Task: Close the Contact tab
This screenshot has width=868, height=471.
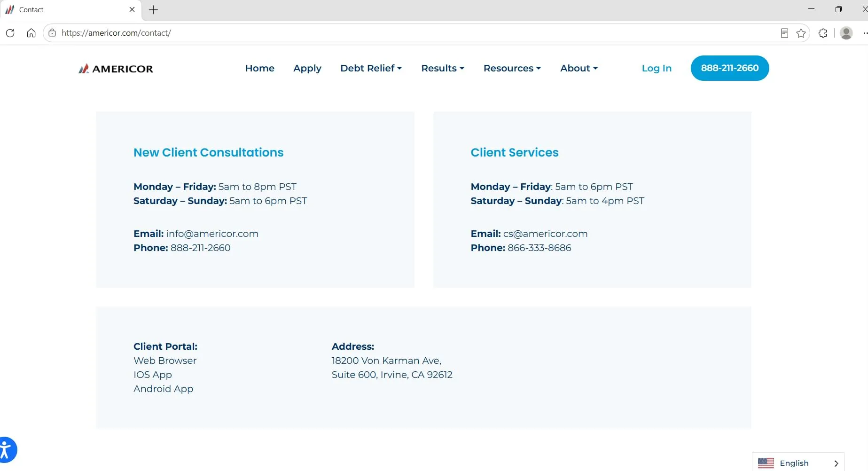Action: 132,9
